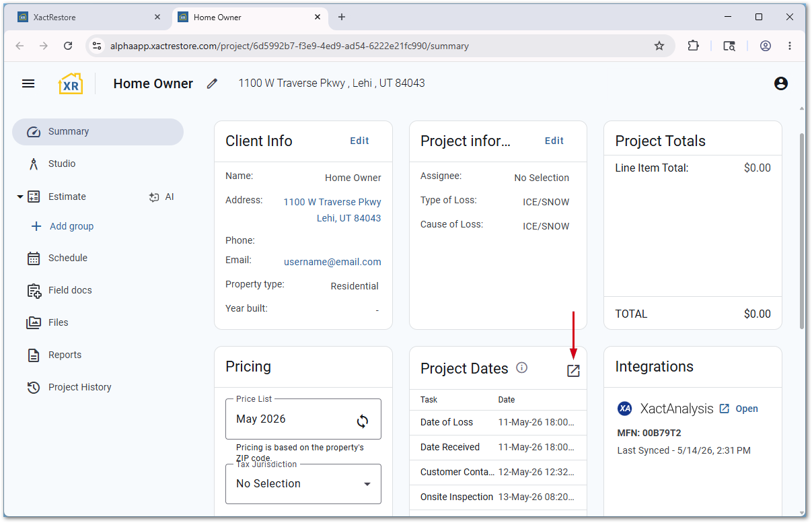Close the Home Owner browser tab
The image size is (812, 523).
pyautogui.click(x=318, y=18)
